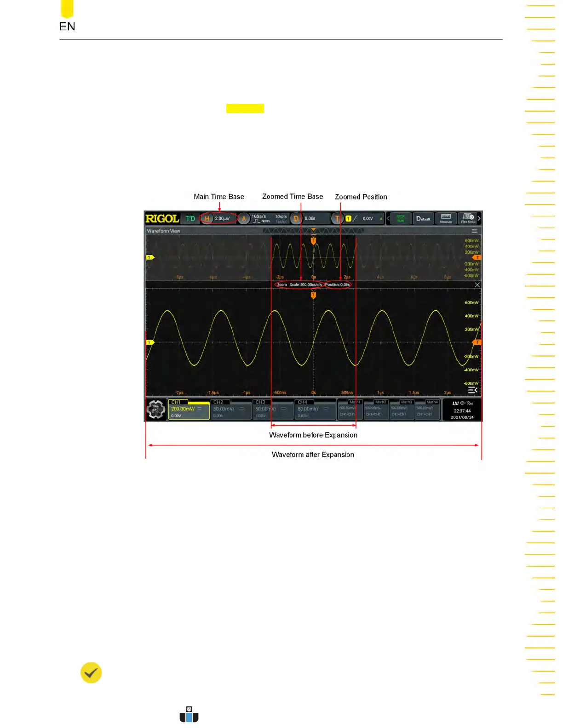563x728 pixels.
Task: Select the zoom Position 0.00s value
Action: click(338, 285)
